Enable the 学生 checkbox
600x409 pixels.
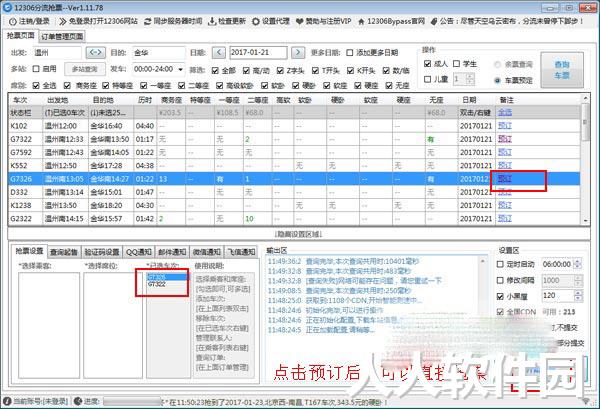click(457, 64)
